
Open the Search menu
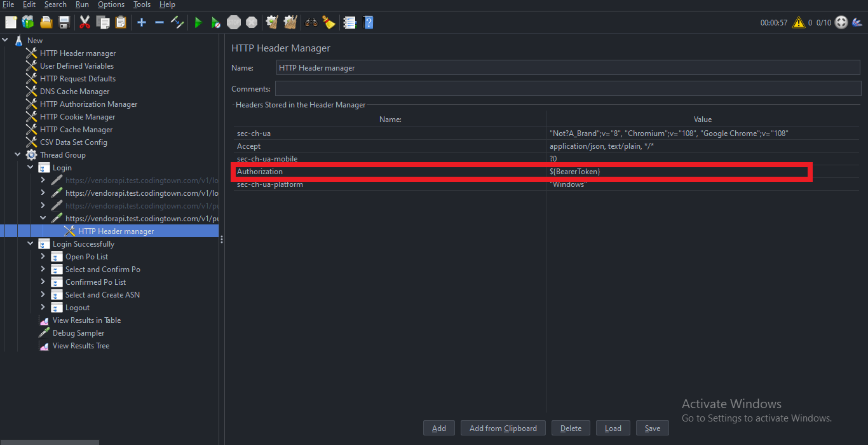[55, 4]
